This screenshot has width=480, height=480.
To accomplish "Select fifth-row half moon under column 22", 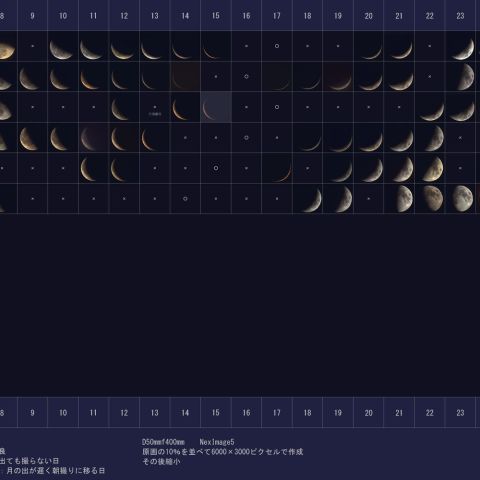I will (x=433, y=169).
